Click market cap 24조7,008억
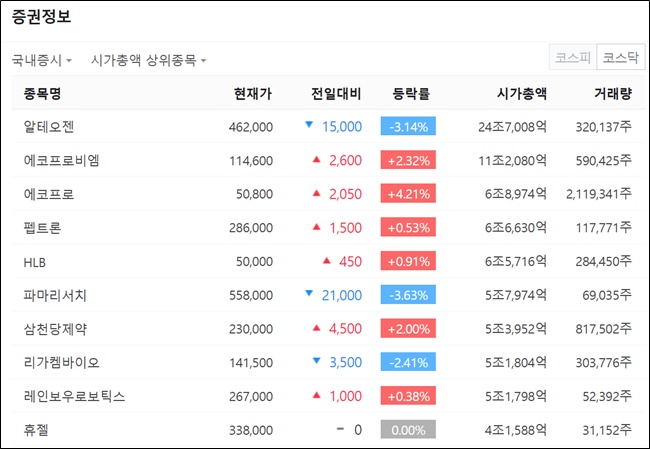This screenshot has width=650, height=449. click(x=512, y=127)
